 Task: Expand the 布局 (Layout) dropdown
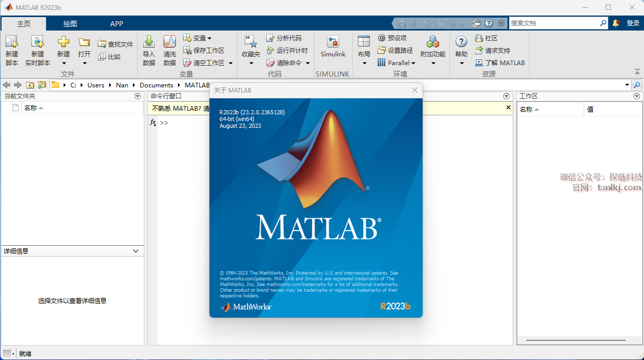pyautogui.click(x=364, y=63)
